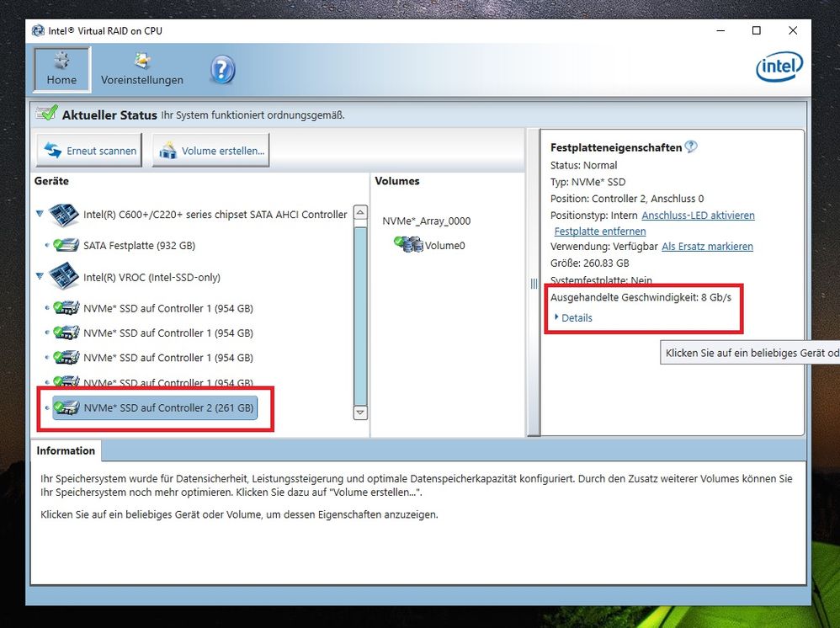Click the blue help question mark icon

click(222, 70)
